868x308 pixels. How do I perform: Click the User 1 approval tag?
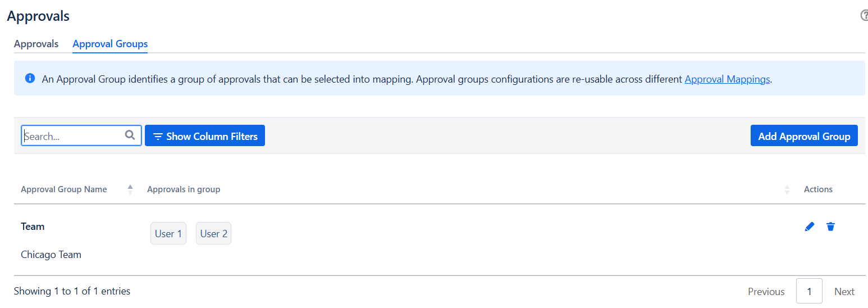tap(168, 234)
